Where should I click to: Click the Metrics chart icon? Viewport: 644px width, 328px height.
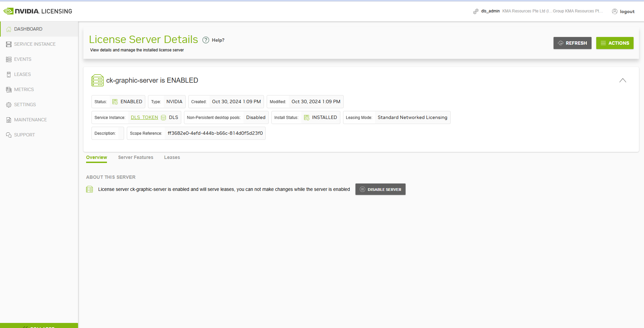(9, 90)
